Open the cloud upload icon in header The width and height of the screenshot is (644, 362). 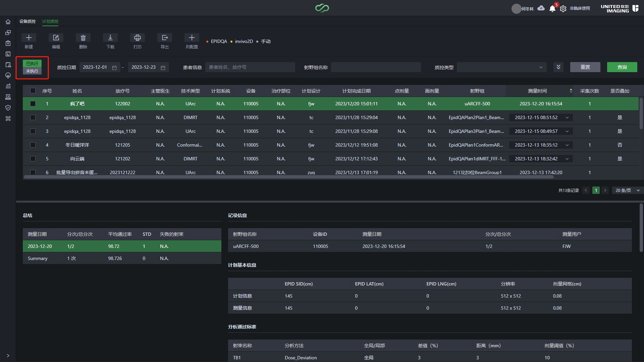541,8
